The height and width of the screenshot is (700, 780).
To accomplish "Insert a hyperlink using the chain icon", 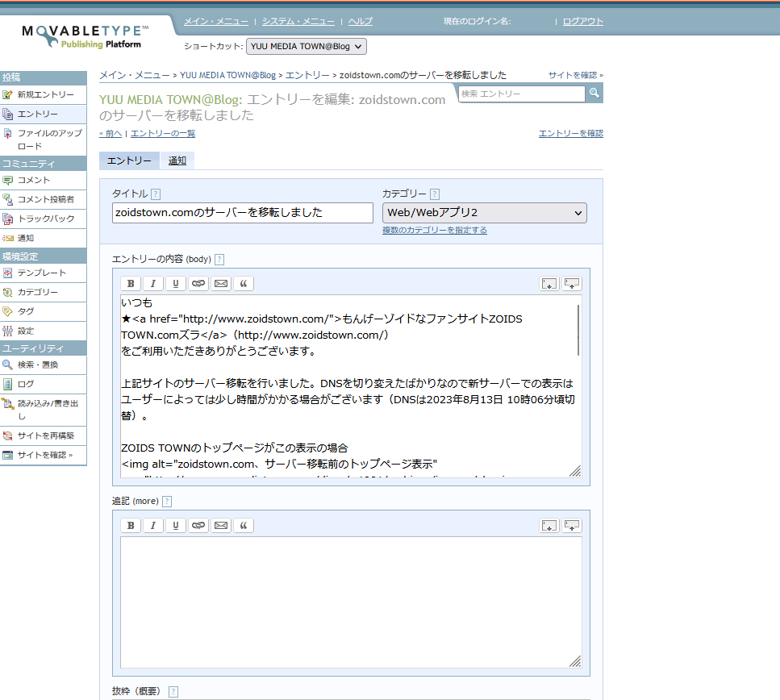I will point(198,283).
